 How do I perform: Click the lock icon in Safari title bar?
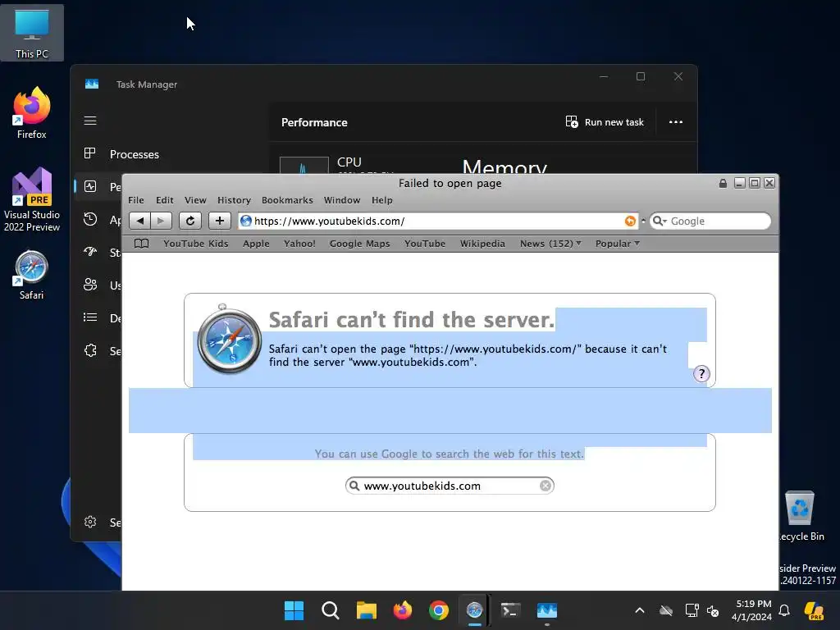point(723,183)
